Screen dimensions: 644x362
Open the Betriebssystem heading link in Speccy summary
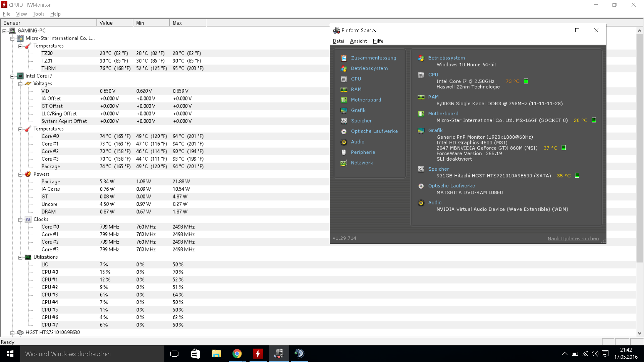446,58
